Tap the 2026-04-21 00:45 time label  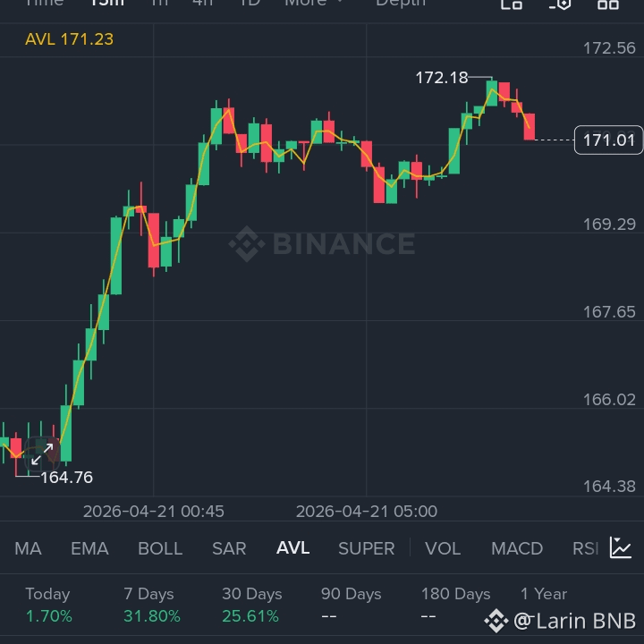point(153,512)
